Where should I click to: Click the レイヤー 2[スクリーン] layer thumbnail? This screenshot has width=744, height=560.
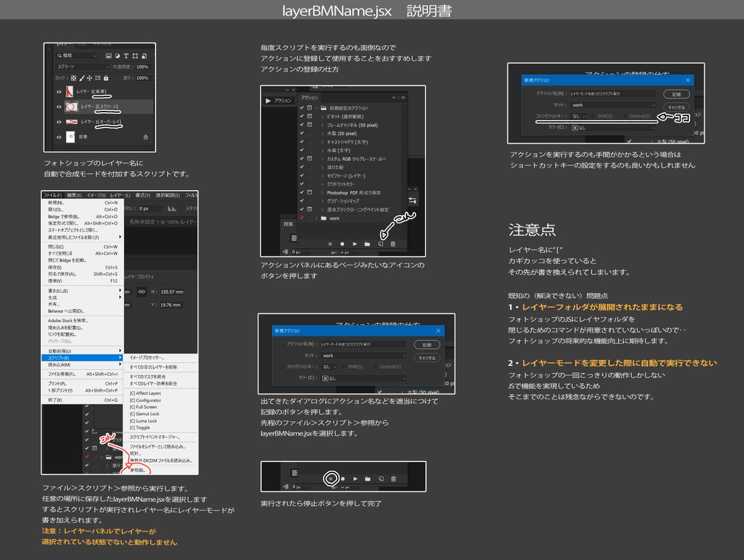click(72, 107)
